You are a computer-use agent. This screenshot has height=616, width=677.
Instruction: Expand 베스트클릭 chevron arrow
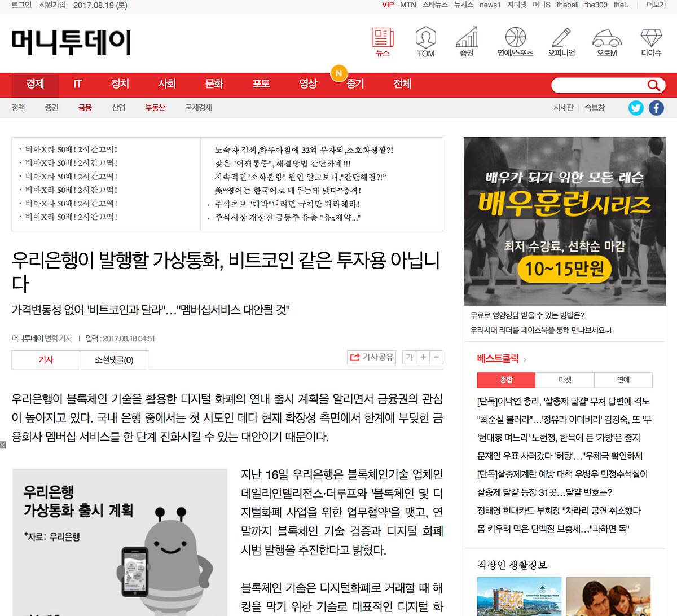(525, 359)
